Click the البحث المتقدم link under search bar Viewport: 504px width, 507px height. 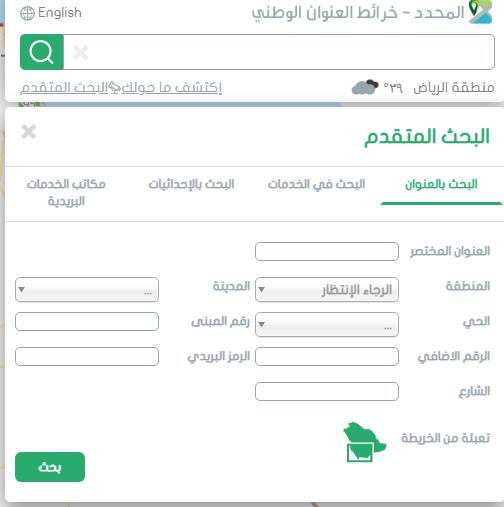[x=64, y=88]
